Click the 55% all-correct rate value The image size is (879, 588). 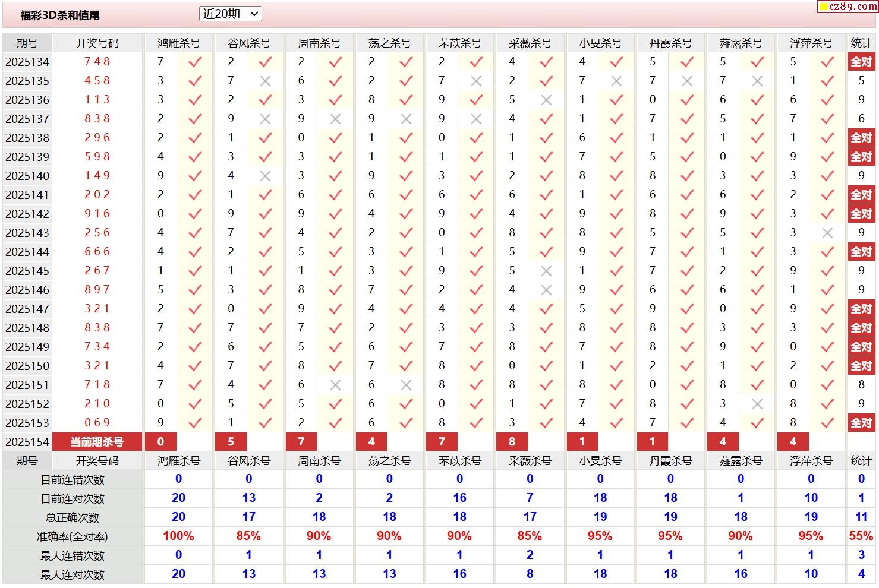coord(861,536)
